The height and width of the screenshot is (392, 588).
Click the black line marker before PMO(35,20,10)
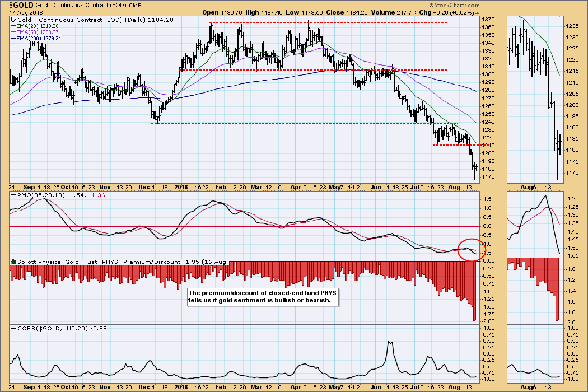click(13, 195)
